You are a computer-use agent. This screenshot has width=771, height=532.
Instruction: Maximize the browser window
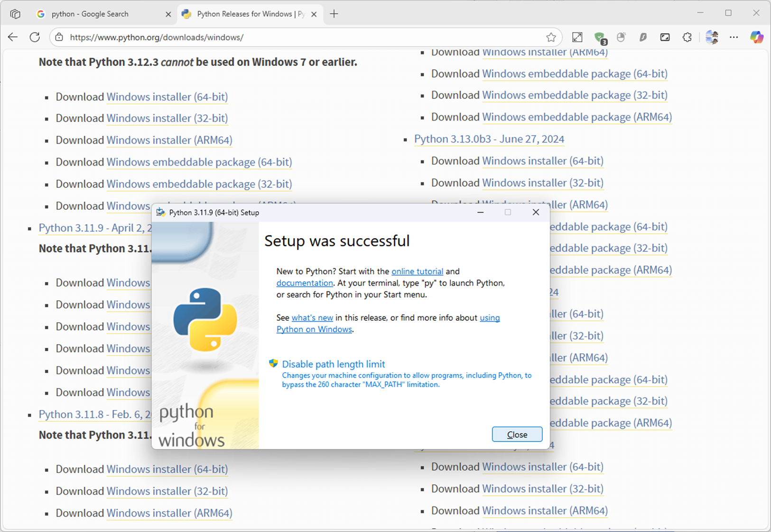point(728,13)
